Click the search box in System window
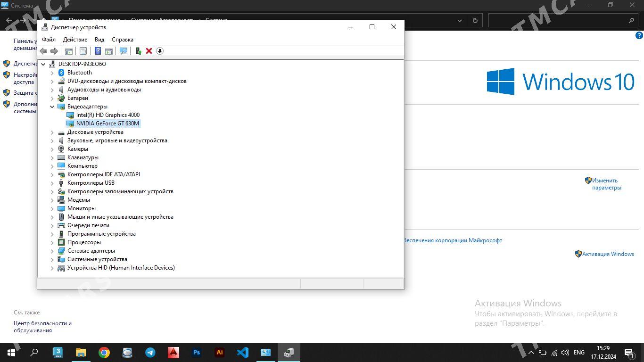644x362 pixels. [x=563, y=21]
